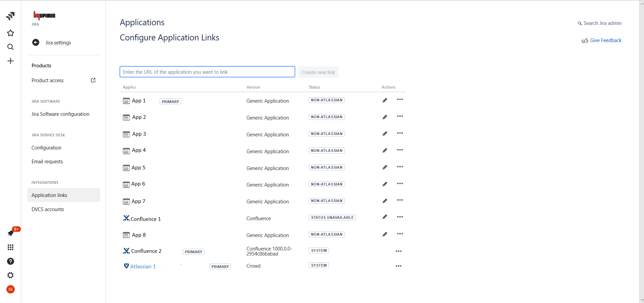644x303 pixels.
Task: Open more actions menu for App 2
Action: tap(400, 116)
